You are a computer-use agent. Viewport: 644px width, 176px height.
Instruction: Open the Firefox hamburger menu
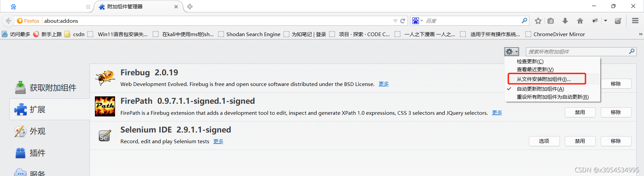pyautogui.click(x=635, y=21)
